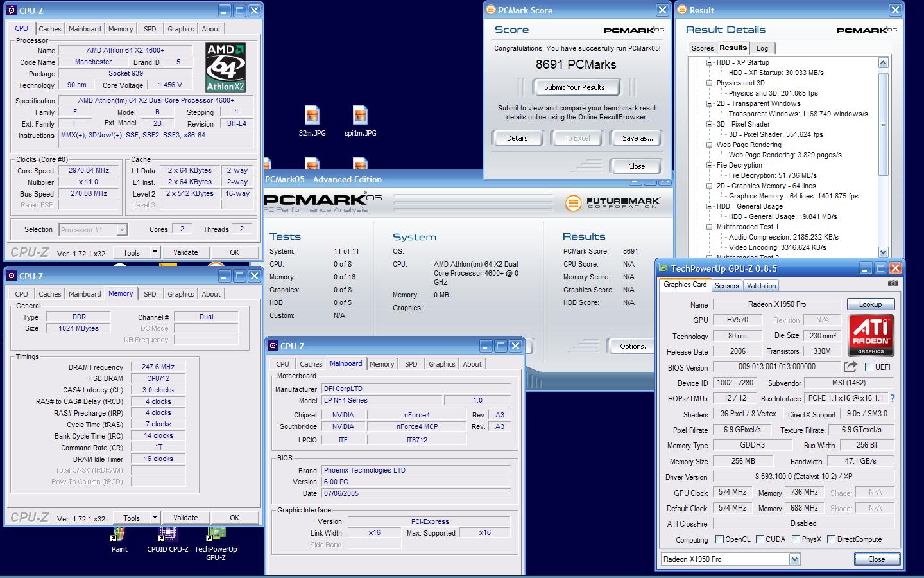Open the Log tab in Result window
The height and width of the screenshot is (578, 924).
pos(762,48)
